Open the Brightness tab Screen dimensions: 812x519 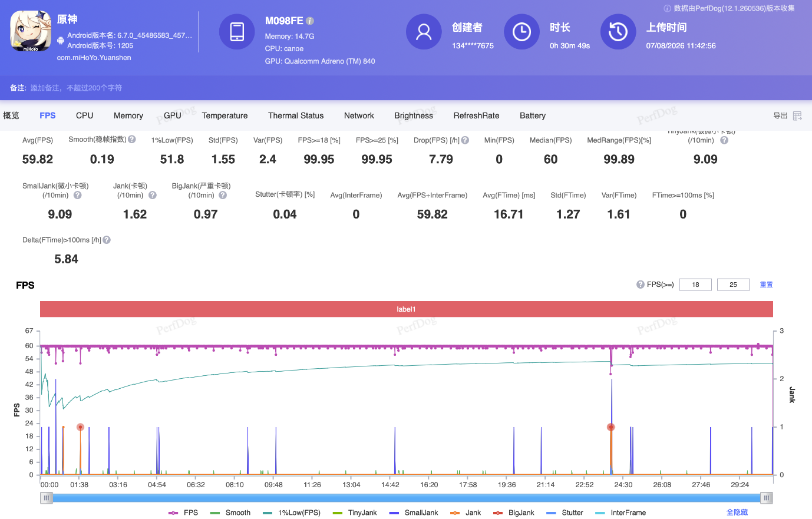[x=414, y=115]
